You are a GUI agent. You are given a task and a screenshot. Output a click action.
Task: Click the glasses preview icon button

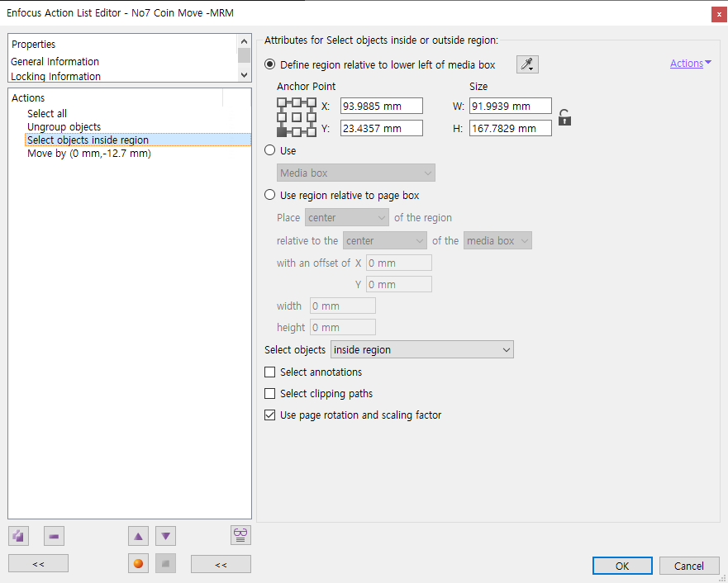pyautogui.click(x=240, y=534)
